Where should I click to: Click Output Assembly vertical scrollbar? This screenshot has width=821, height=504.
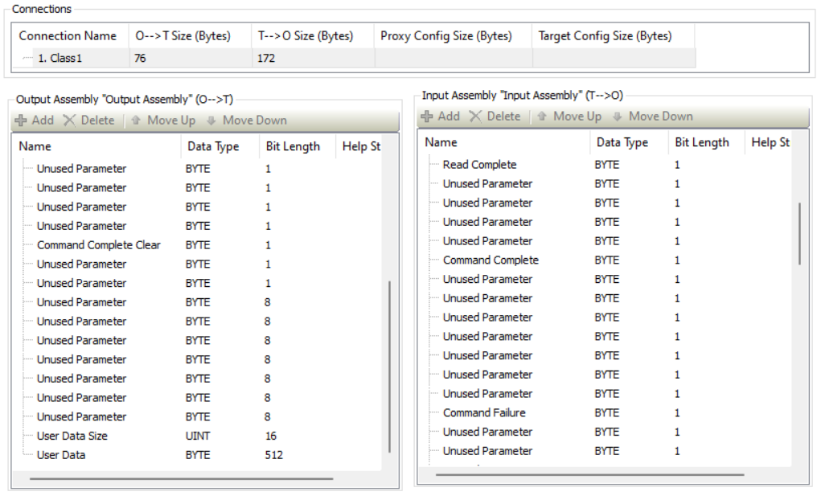coord(389,367)
